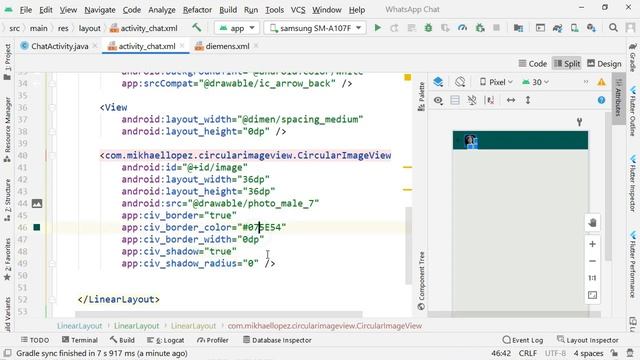Click the yellow inspection indicator square
Image resolution: width=640 pixels, height=360 pixels.
click(407, 77)
